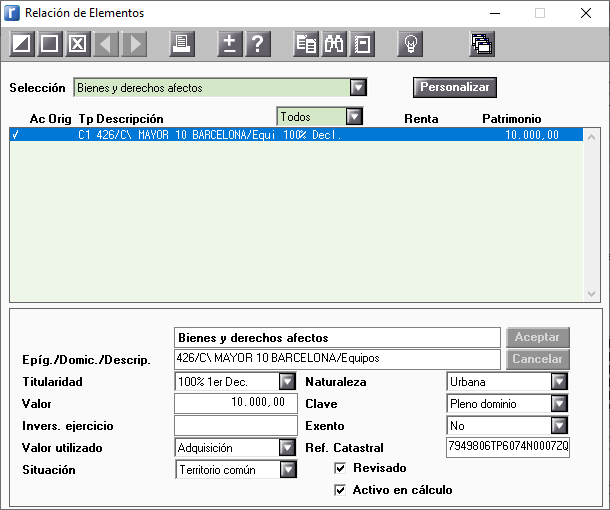Click the empty Invers. ejercicio field

click(x=236, y=425)
